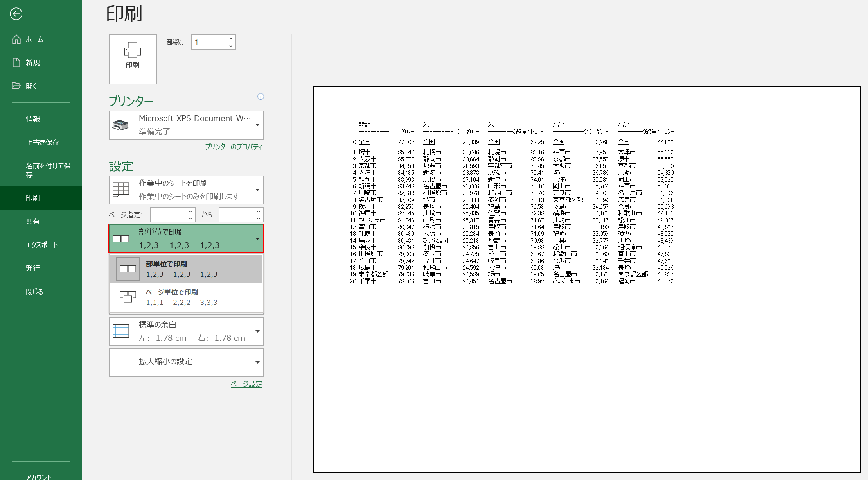Click the printer info icon

click(261, 97)
